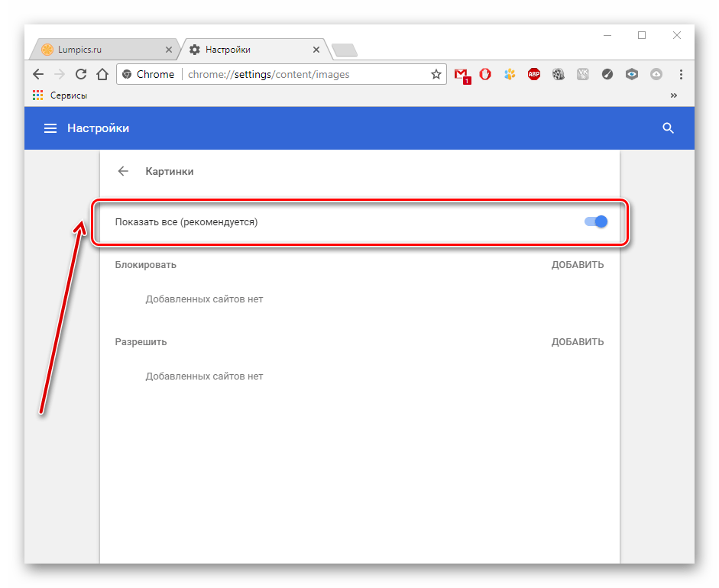
Task: Close the Настройки tab
Action: pyautogui.click(x=316, y=50)
